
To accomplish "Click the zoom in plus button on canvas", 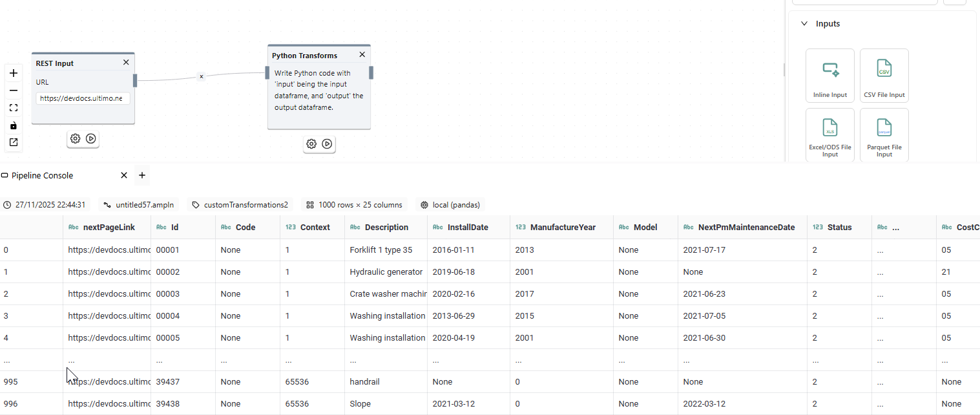I will pos(14,73).
